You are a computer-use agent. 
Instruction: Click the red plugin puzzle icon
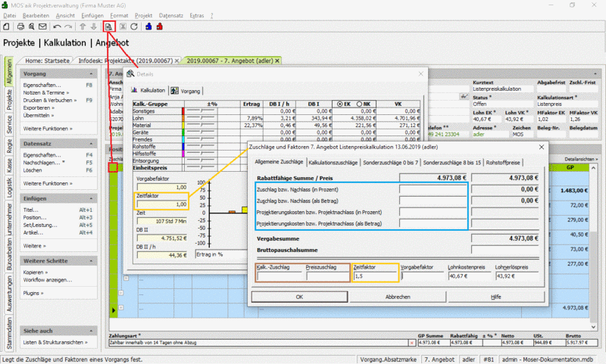click(x=160, y=26)
